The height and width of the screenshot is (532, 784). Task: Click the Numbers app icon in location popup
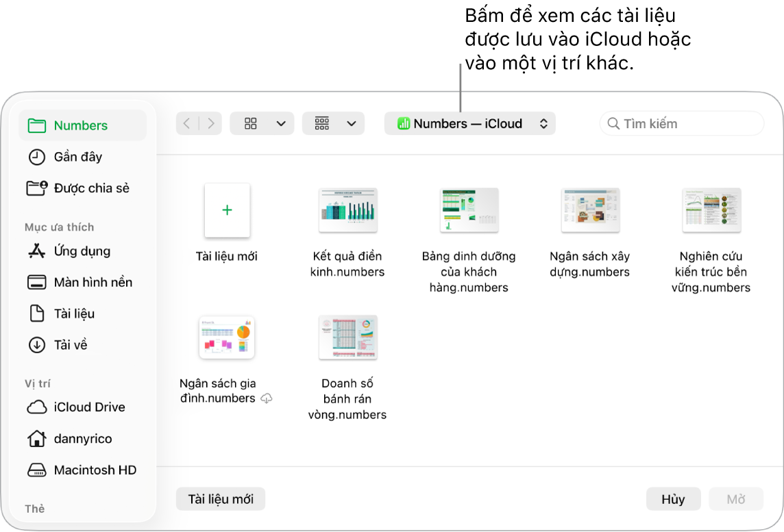[x=404, y=123]
